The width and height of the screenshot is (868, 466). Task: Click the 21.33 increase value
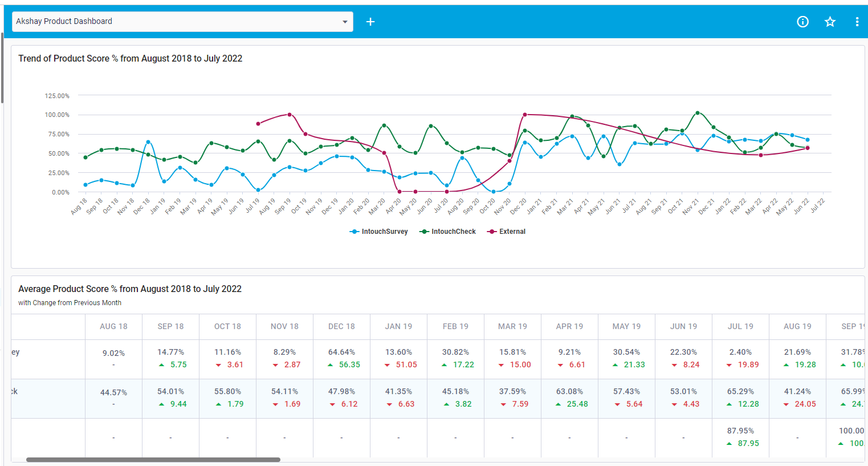(634, 364)
